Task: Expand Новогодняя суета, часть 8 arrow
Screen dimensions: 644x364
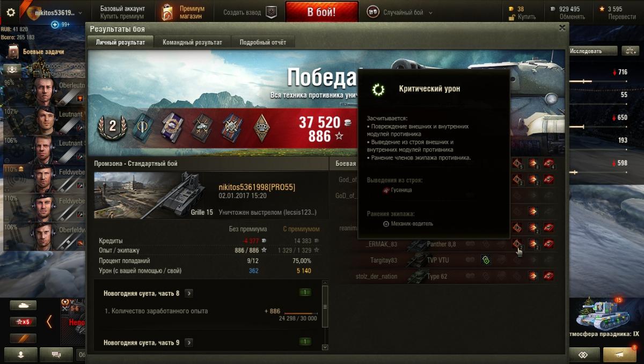Action: tap(189, 293)
